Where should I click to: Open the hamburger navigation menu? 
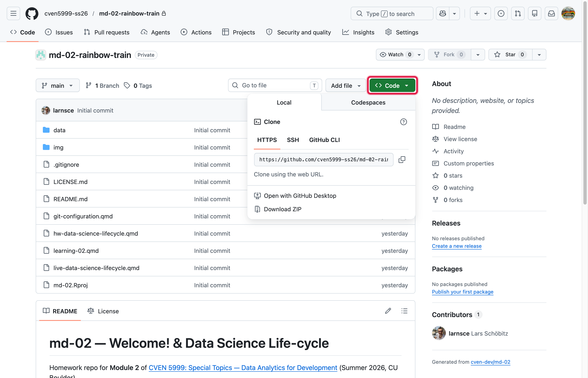tap(13, 13)
